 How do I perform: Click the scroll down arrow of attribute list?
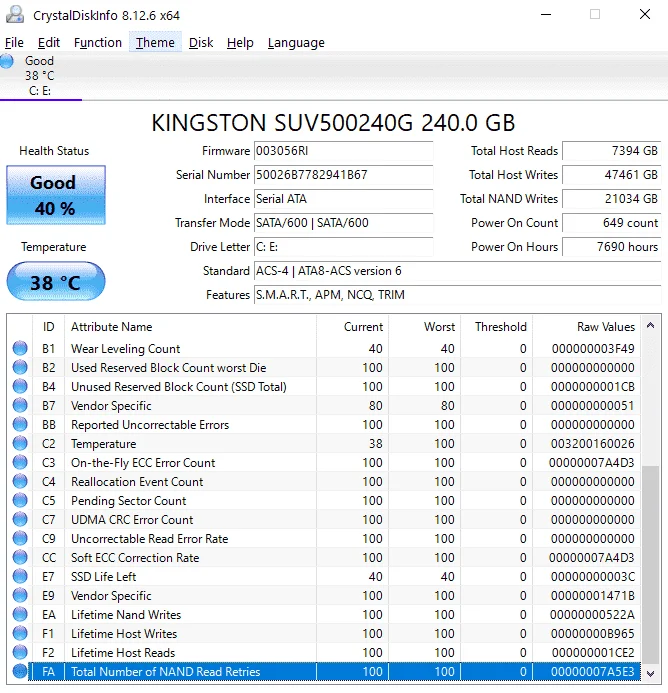point(650,674)
